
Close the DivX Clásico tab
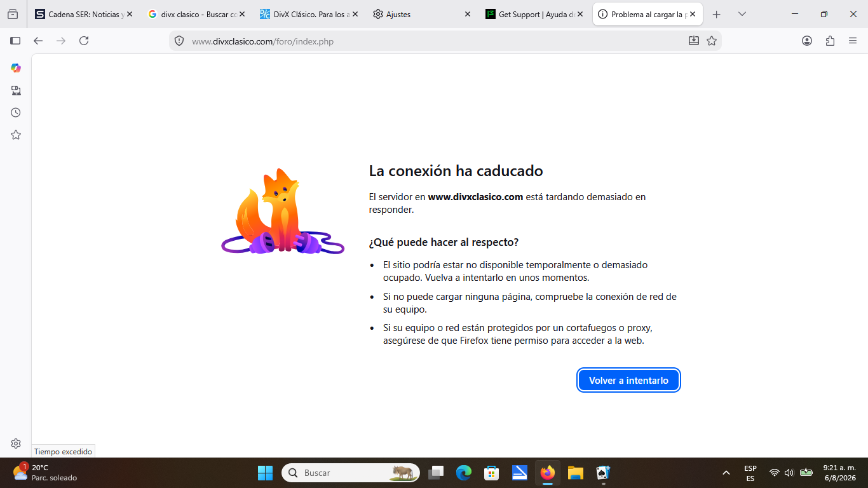tap(355, 14)
